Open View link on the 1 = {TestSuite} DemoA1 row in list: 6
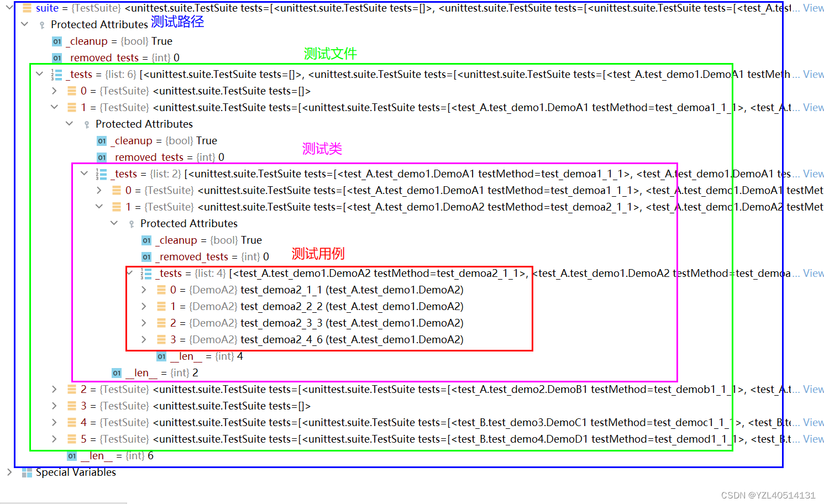 [813, 107]
